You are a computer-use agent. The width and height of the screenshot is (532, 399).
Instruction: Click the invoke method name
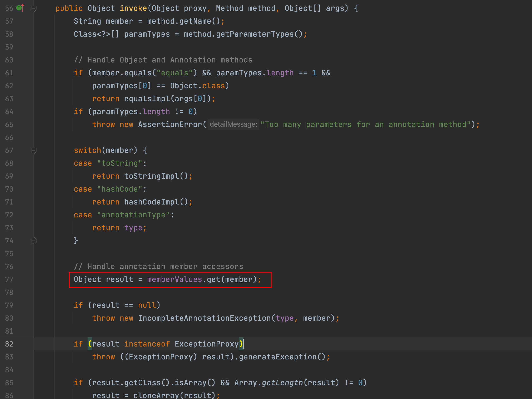pyautogui.click(x=133, y=8)
